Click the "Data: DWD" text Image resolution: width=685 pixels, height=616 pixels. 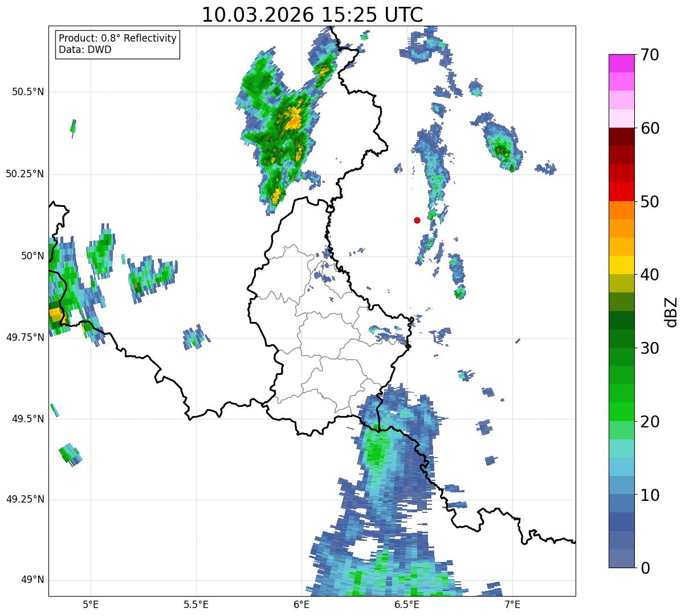85,50
